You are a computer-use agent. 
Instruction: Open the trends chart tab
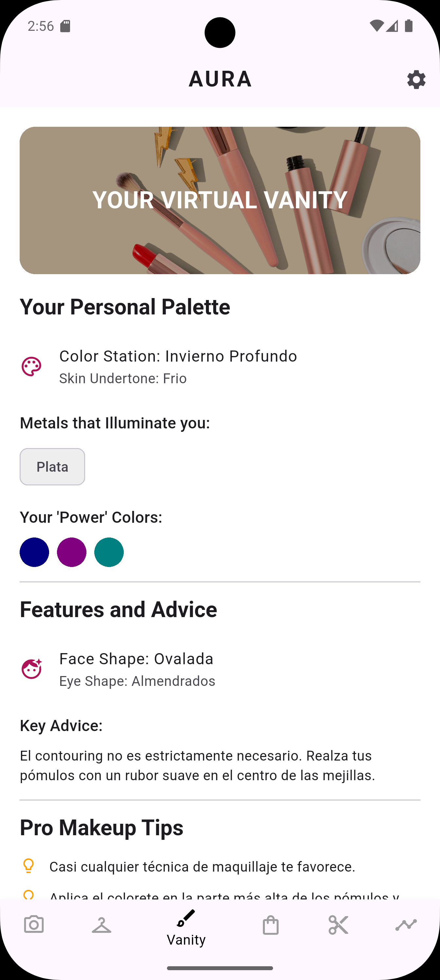click(406, 924)
